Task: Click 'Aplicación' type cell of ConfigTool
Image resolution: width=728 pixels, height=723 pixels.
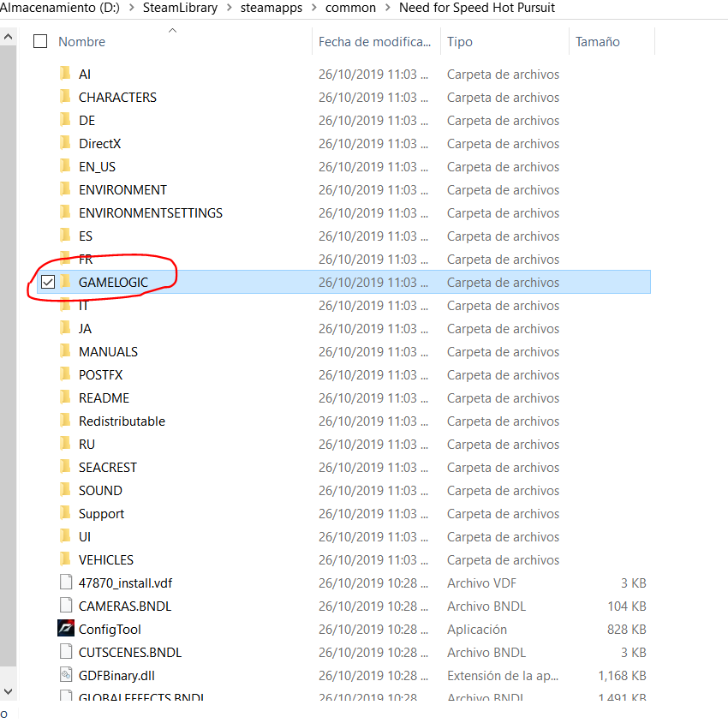Action: click(x=477, y=629)
